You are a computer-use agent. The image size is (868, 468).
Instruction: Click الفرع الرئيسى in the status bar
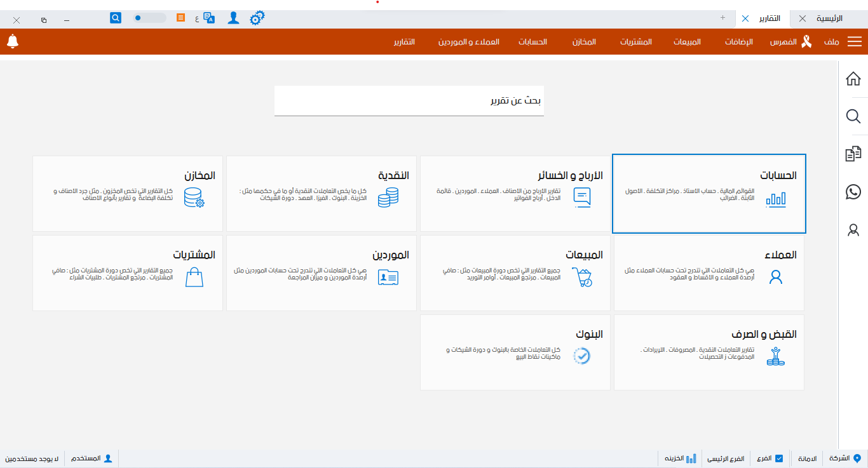coord(725,458)
